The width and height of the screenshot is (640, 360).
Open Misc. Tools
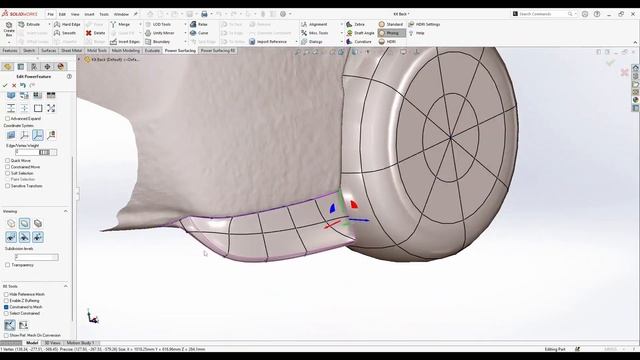315,33
